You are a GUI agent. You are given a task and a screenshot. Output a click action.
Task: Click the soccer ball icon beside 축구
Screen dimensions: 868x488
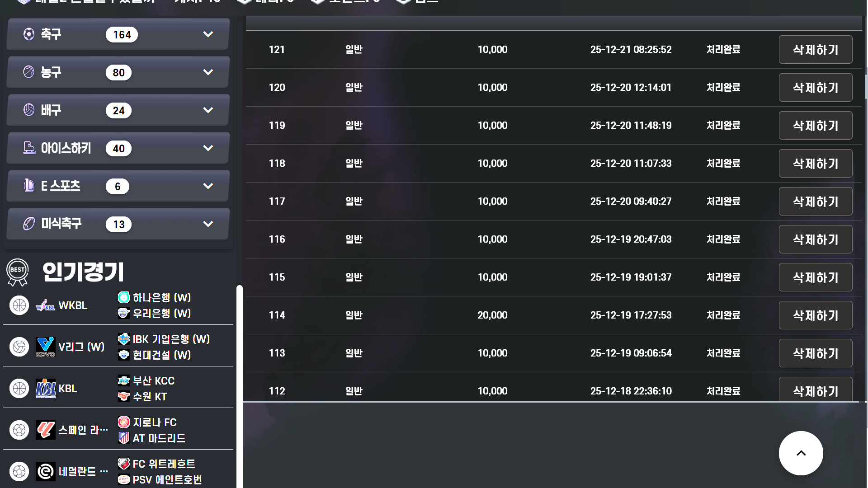point(29,34)
